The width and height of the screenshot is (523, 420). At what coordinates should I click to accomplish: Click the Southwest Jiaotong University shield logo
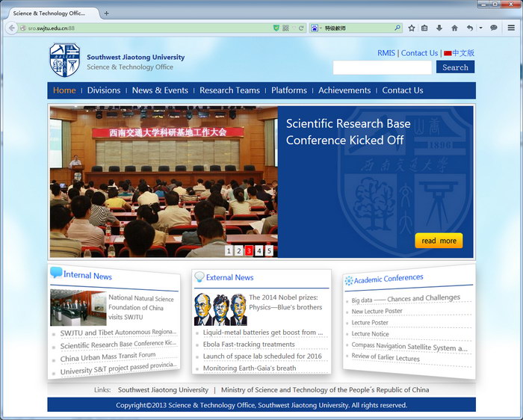point(65,60)
